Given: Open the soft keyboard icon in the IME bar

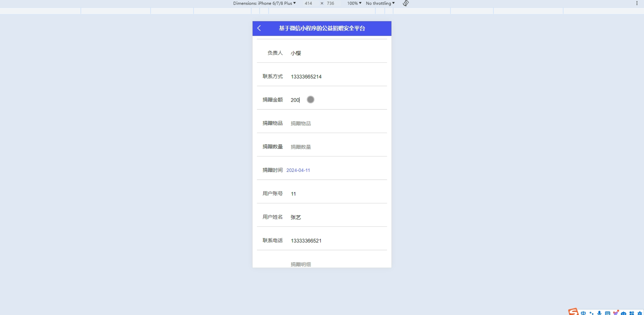Looking at the screenshot, I should [x=608, y=313].
